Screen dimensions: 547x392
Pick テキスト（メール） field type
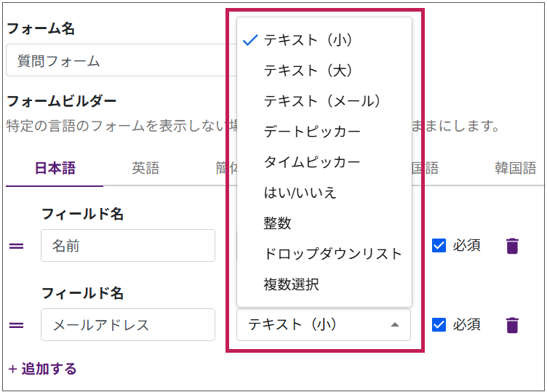coord(322,101)
